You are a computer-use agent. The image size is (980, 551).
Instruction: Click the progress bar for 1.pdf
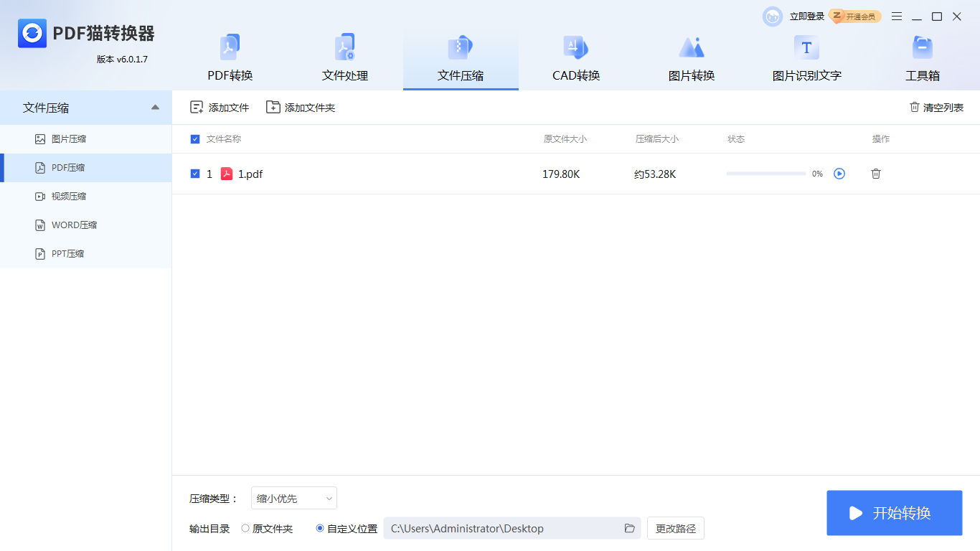click(766, 174)
